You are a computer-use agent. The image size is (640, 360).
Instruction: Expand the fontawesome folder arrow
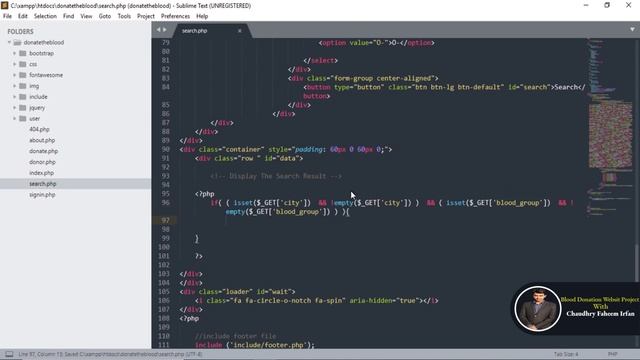14,75
